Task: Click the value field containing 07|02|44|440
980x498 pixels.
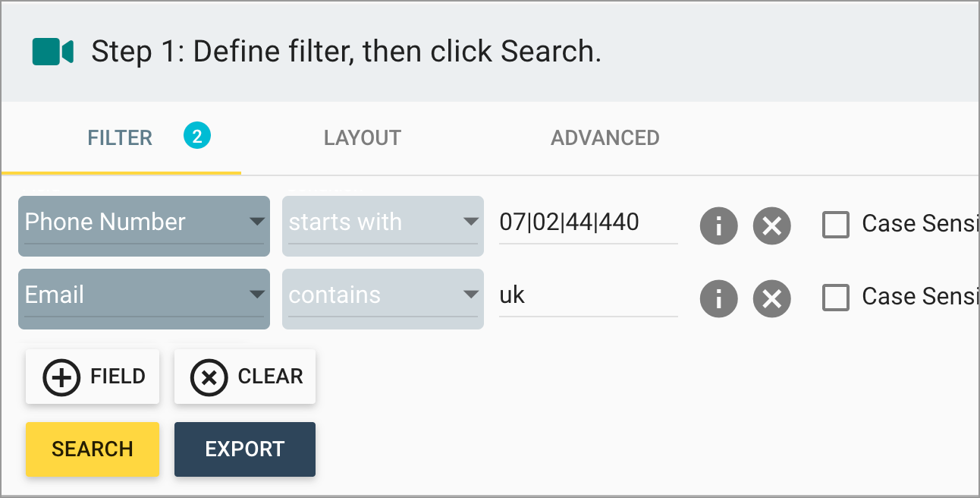Action: 588,222
